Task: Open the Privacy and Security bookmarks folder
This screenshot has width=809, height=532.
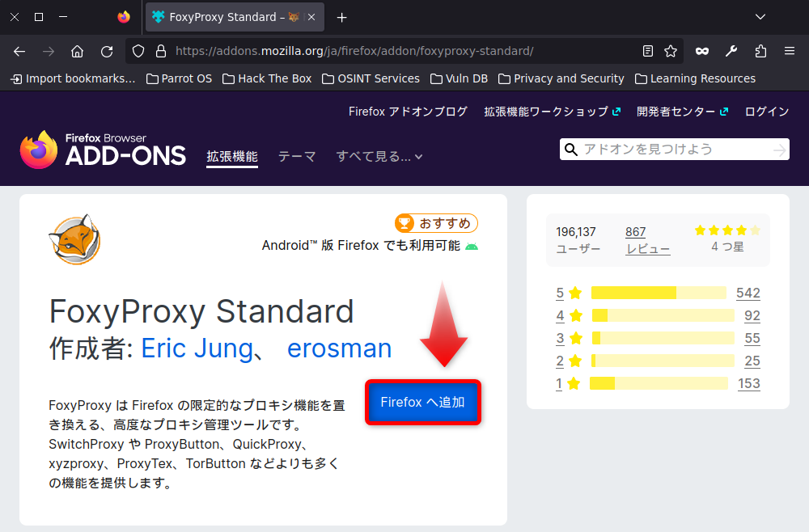Action: [x=561, y=79]
